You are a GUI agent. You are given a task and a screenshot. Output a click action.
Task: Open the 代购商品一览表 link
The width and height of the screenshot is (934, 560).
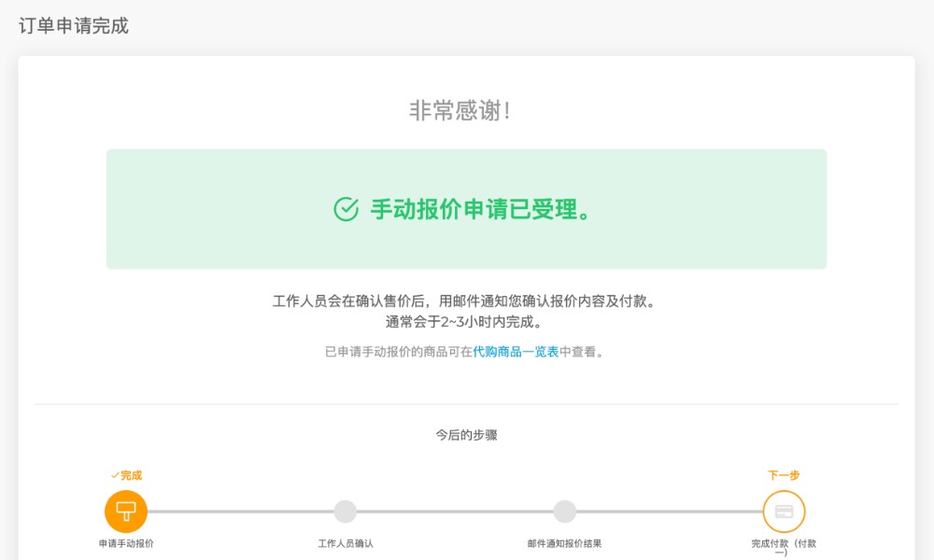pos(516,352)
